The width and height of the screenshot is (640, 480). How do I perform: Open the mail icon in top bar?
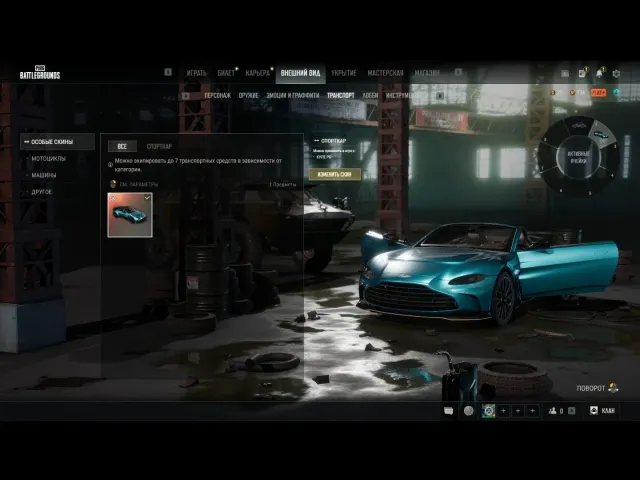point(565,74)
